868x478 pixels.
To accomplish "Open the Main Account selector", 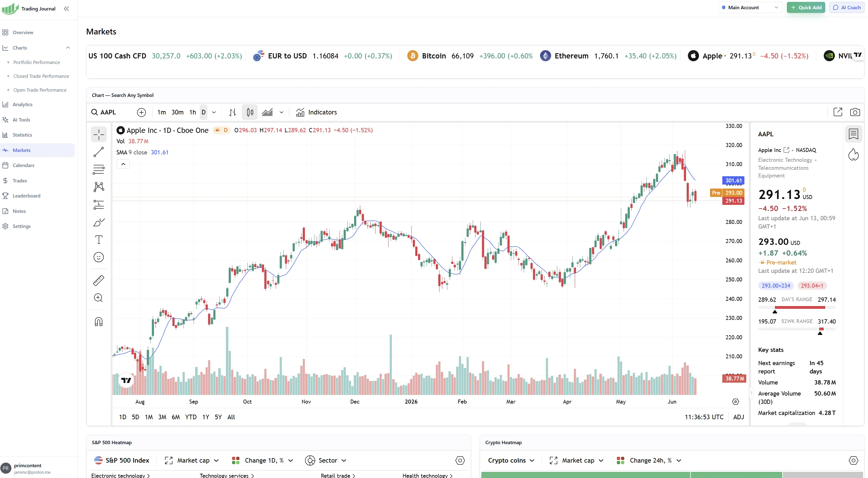I will tap(749, 7).
